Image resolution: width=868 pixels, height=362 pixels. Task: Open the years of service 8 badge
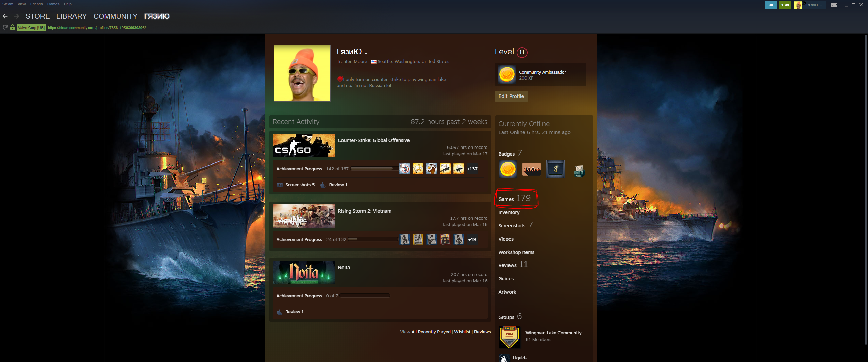(555, 169)
